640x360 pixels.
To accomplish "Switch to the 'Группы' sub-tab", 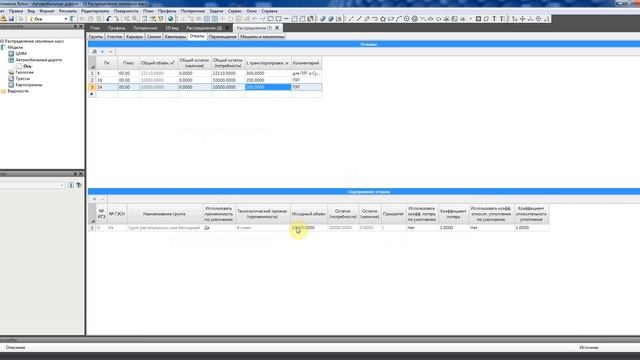I will 96,37.
